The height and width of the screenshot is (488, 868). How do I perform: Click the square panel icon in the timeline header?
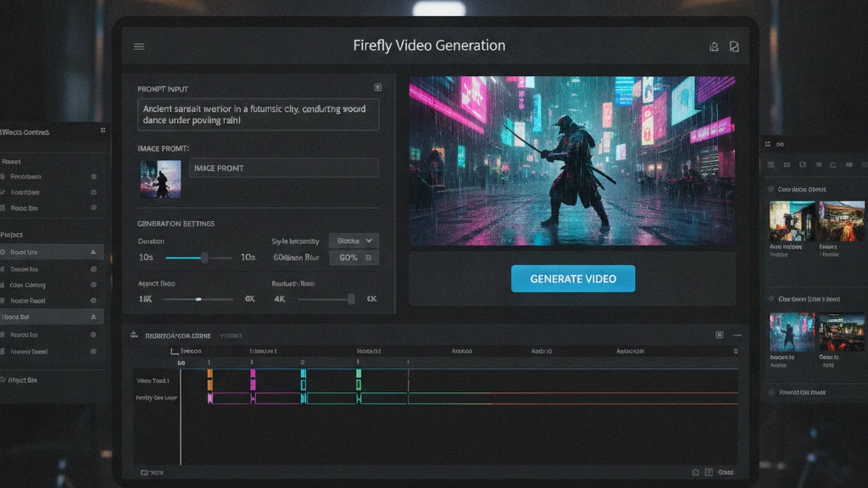tap(719, 335)
